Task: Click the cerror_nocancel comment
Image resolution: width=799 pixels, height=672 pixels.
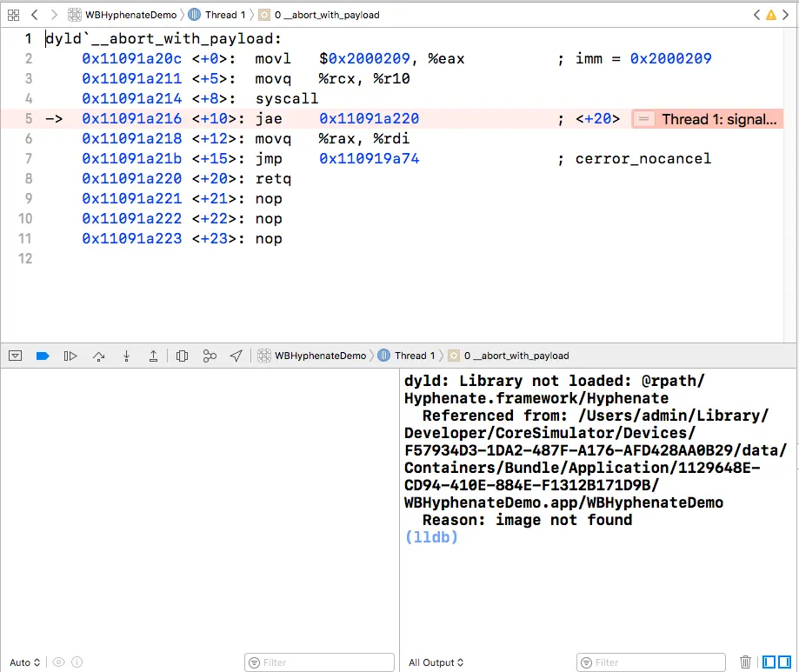Action: 643,159
